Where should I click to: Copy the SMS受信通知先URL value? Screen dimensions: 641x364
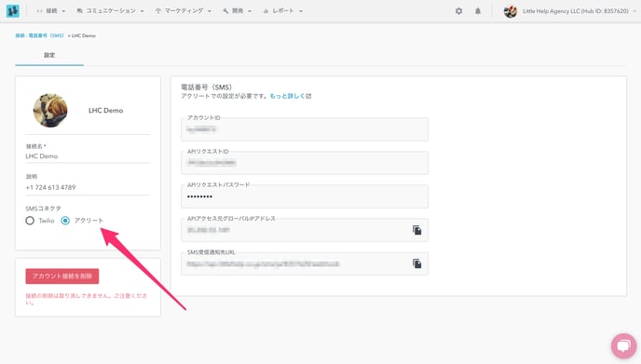416,263
